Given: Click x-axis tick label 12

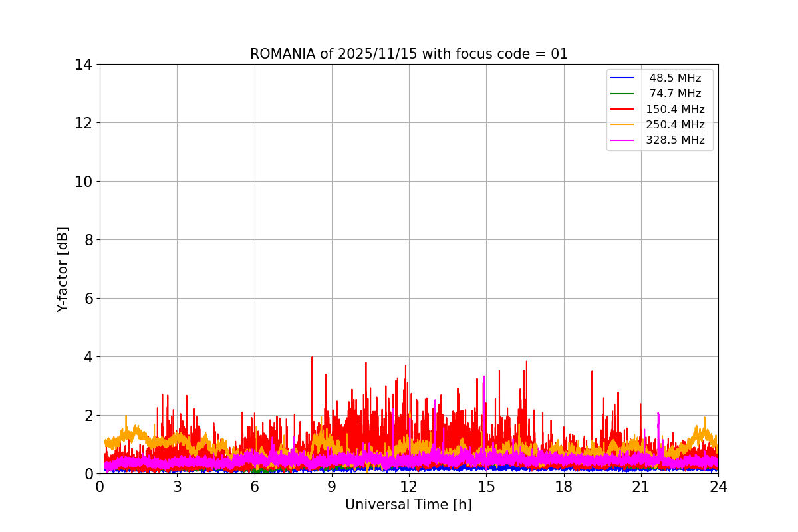Looking at the screenshot, I should 409,487.
